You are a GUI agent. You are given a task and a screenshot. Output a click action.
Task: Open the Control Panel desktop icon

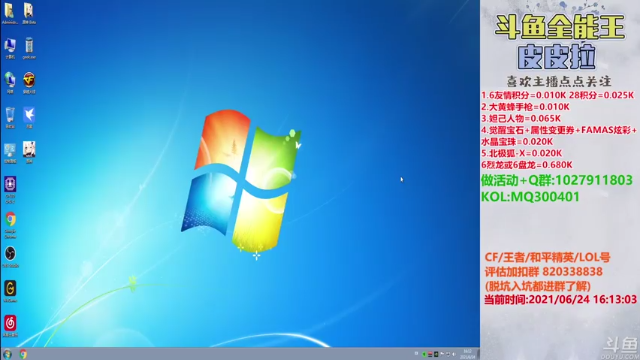(x=9, y=153)
